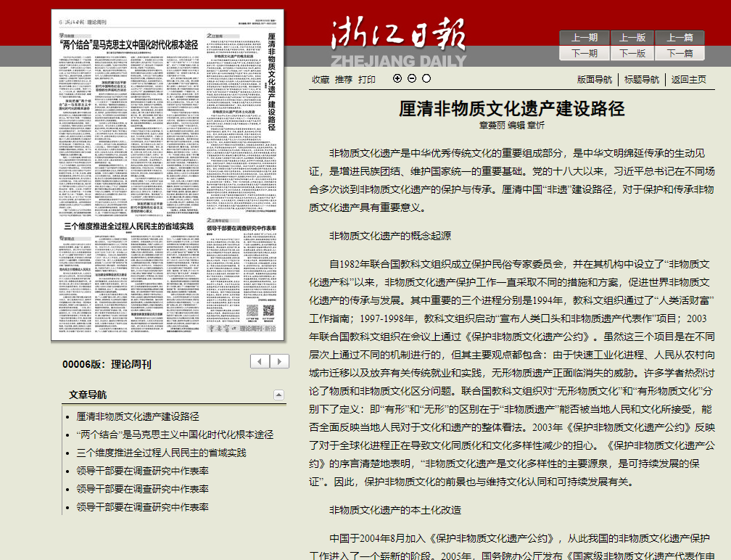Go to previous page with left arrow
The height and width of the screenshot is (560, 731).
pos(260,361)
